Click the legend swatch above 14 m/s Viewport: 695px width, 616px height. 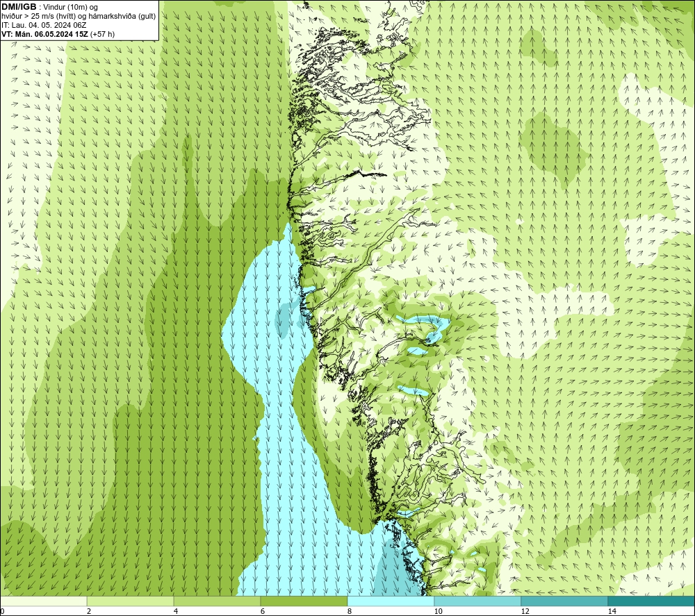coord(652,601)
